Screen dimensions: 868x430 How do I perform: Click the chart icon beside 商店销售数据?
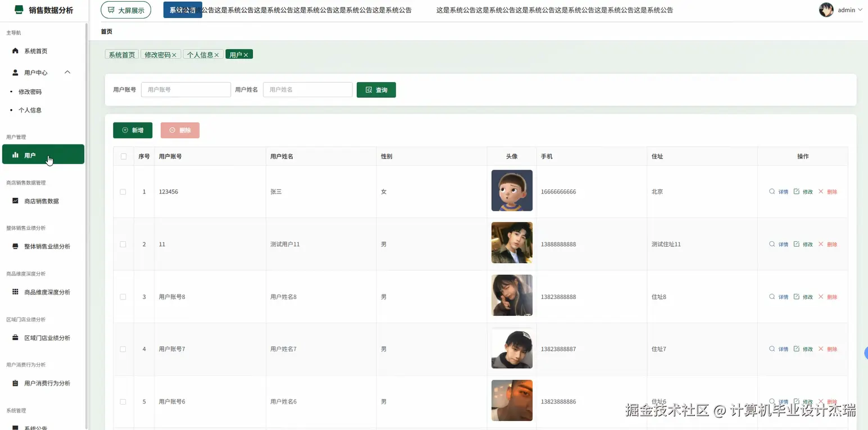(x=15, y=201)
